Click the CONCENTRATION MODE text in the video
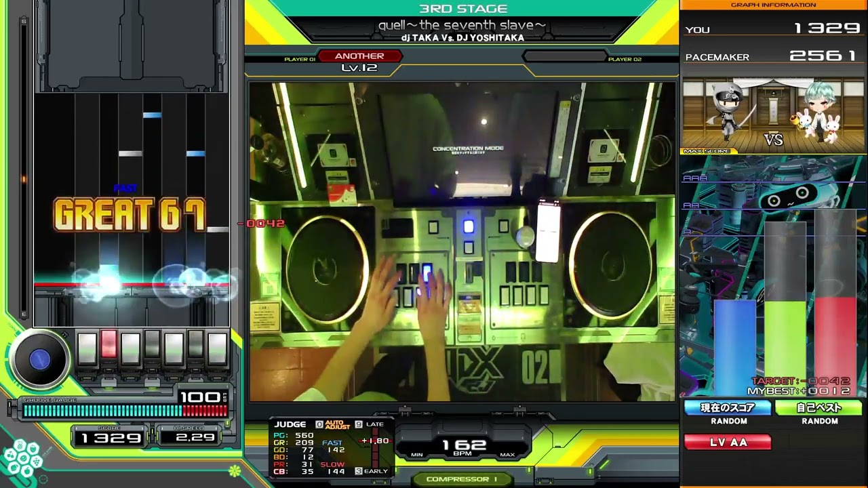The image size is (868, 488). (x=468, y=148)
